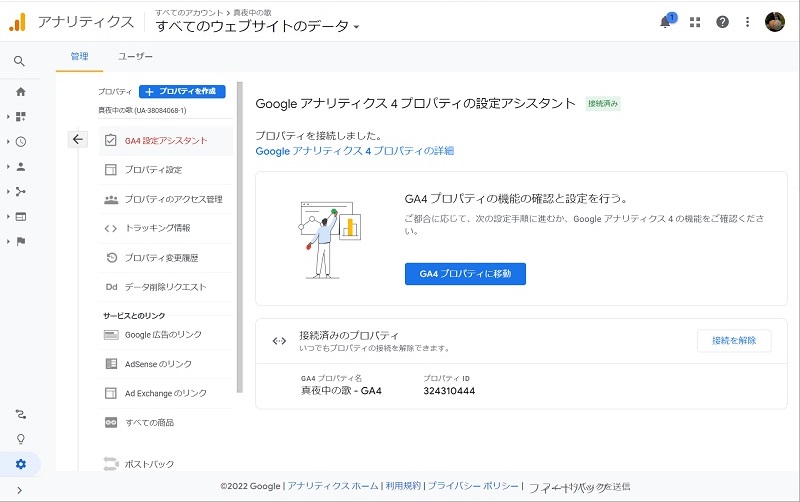Open the すべてのウェブサイトのデータ view selector dropdown

(x=257, y=26)
